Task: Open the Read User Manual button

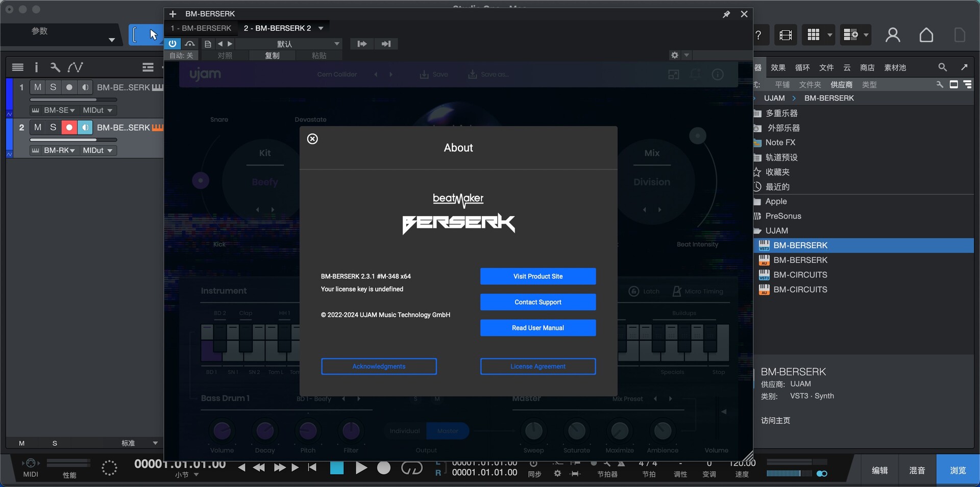Action: (538, 328)
